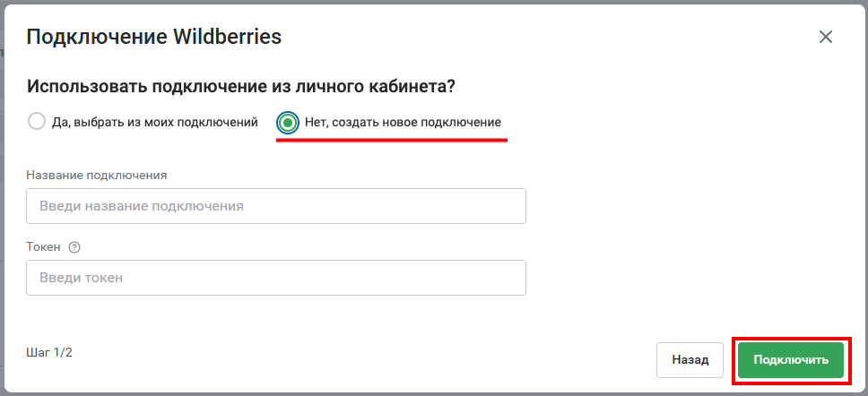This screenshot has width=868, height=396.
Task: Click the green Подключить button
Action: 791,360
